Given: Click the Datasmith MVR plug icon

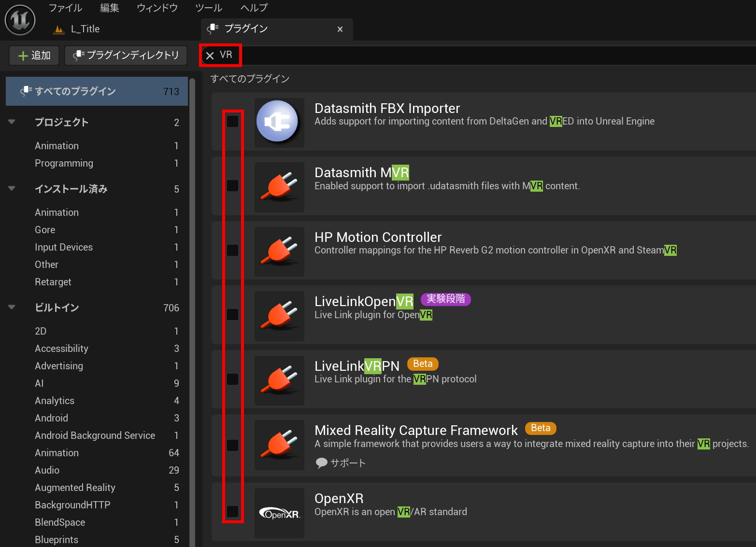Looking at the screenshot, I should pos(279,187).
